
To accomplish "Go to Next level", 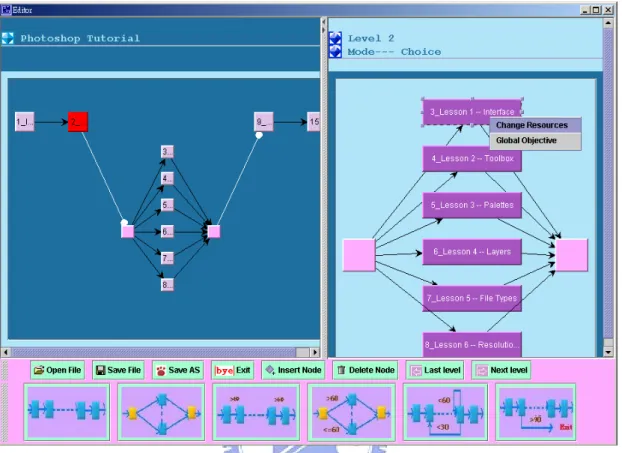I will (x=501, y=370).
